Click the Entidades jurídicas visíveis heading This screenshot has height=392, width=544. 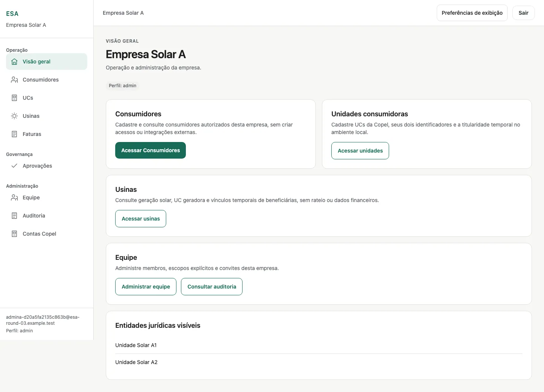pyautogui.click(x=158, y=326)
